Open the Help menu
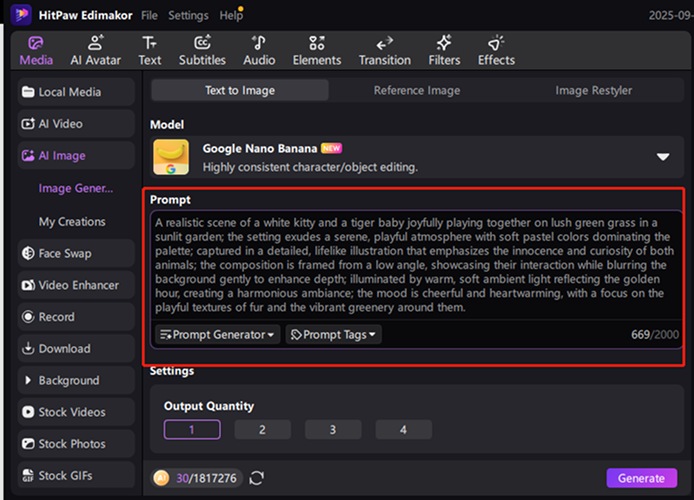 (x=231, y=15)
